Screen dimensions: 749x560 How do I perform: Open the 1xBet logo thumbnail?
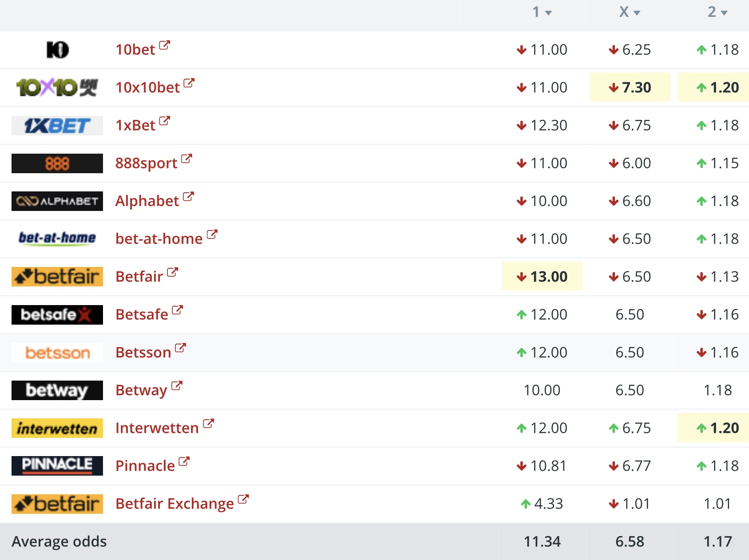(57, 126)
